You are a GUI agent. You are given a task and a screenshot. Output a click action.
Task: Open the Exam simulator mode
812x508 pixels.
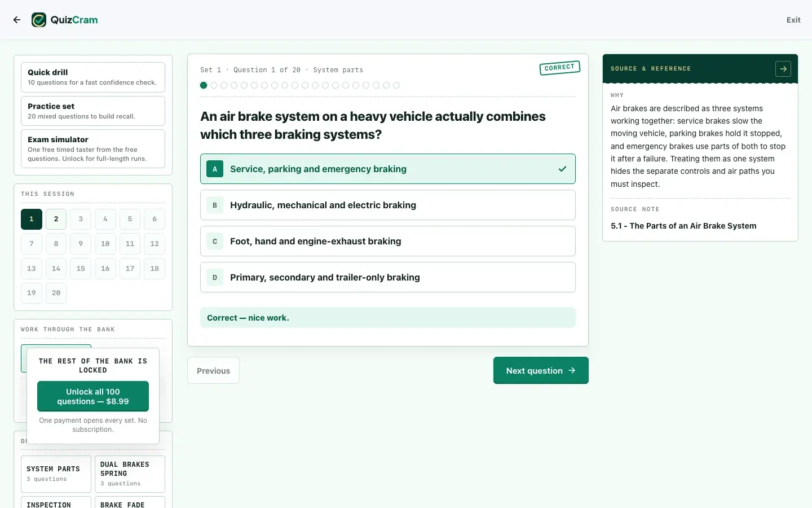tap(93, 149)
